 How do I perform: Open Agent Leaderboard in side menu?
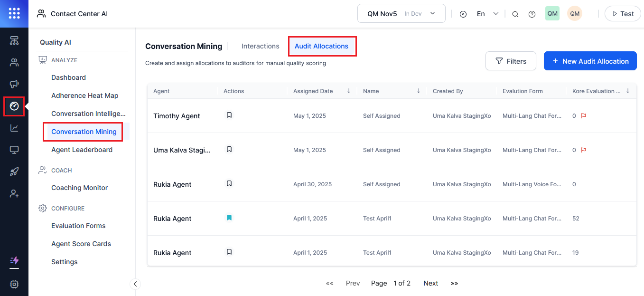click(82, 150)
